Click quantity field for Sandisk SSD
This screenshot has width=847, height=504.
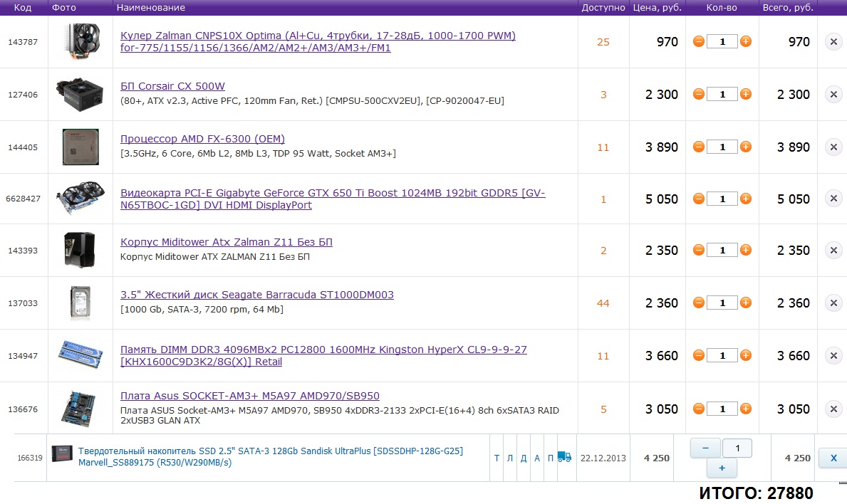737,448
